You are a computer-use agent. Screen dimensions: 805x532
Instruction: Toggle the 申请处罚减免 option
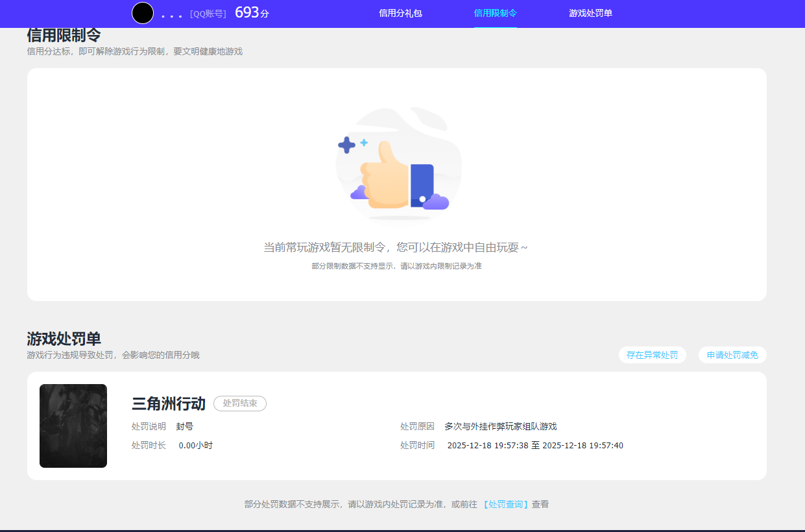tap(732, 355)
